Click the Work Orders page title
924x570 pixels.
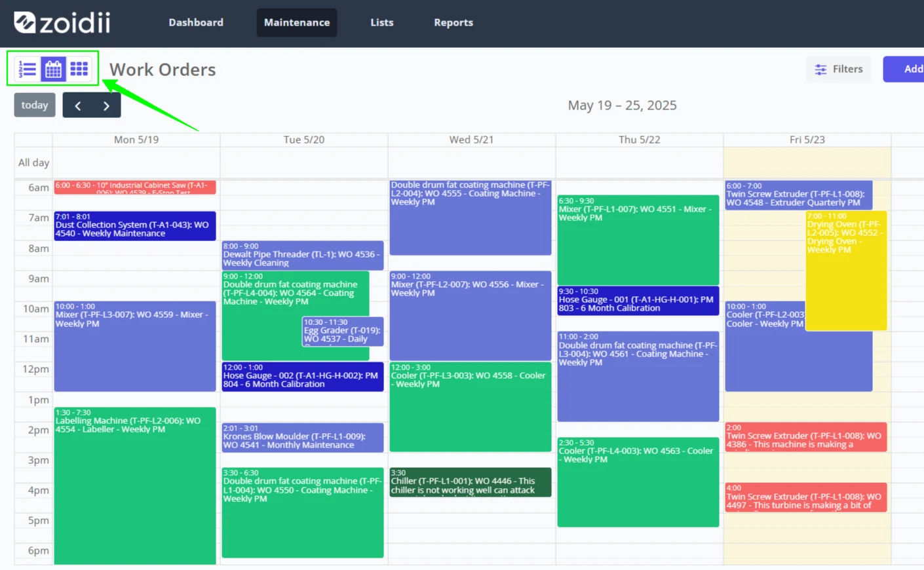click(163, 69)
